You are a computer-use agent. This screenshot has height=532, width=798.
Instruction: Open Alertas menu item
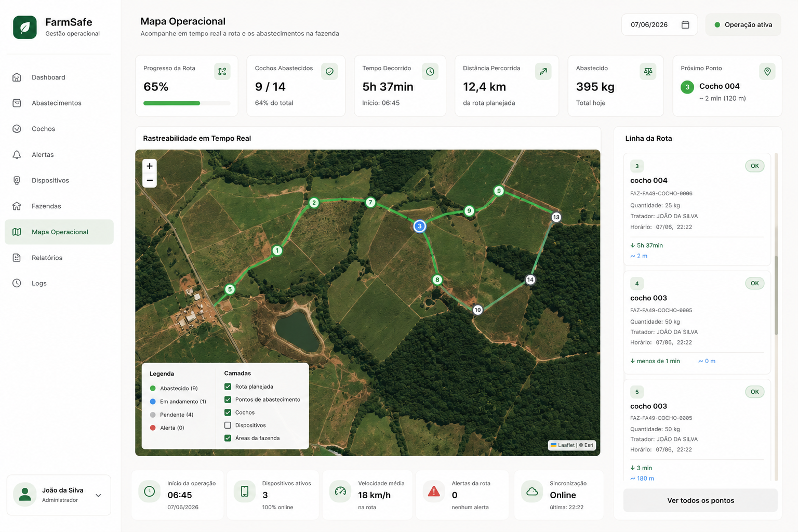pos(59,155)
